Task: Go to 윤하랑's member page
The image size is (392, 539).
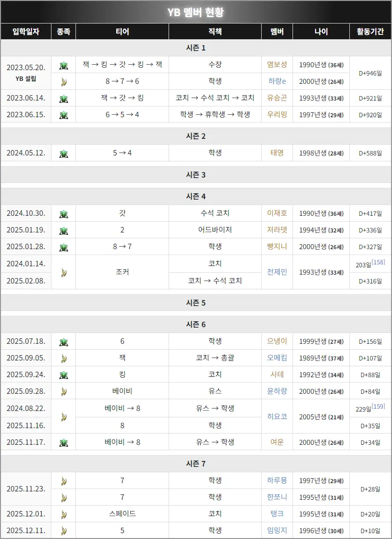Action: coord(277,391)
